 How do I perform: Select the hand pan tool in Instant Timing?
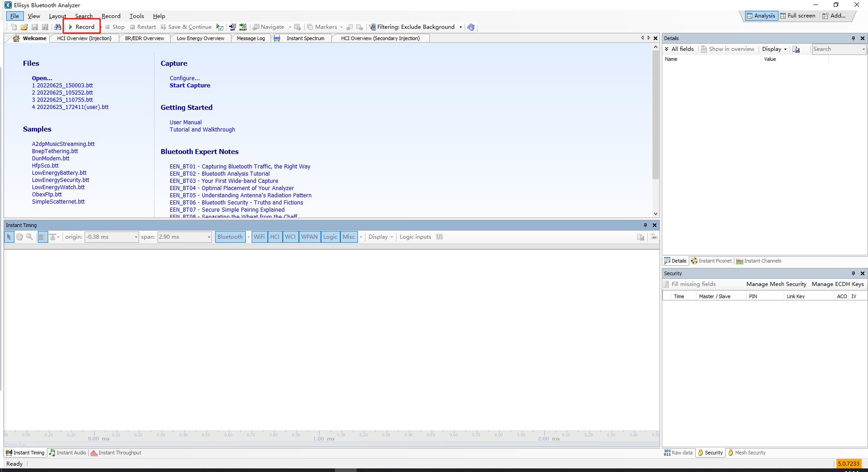19,237
